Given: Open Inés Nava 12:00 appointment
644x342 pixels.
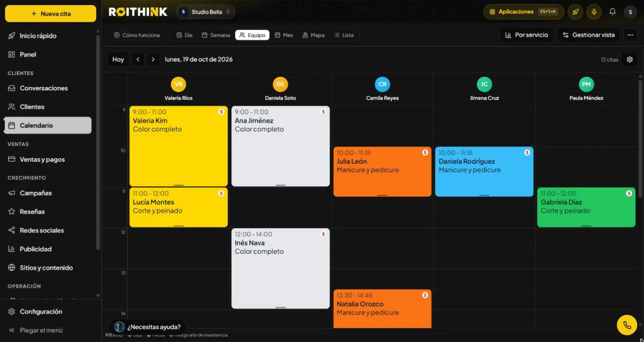Looking at the screenshot, I should tap(280, 268).
